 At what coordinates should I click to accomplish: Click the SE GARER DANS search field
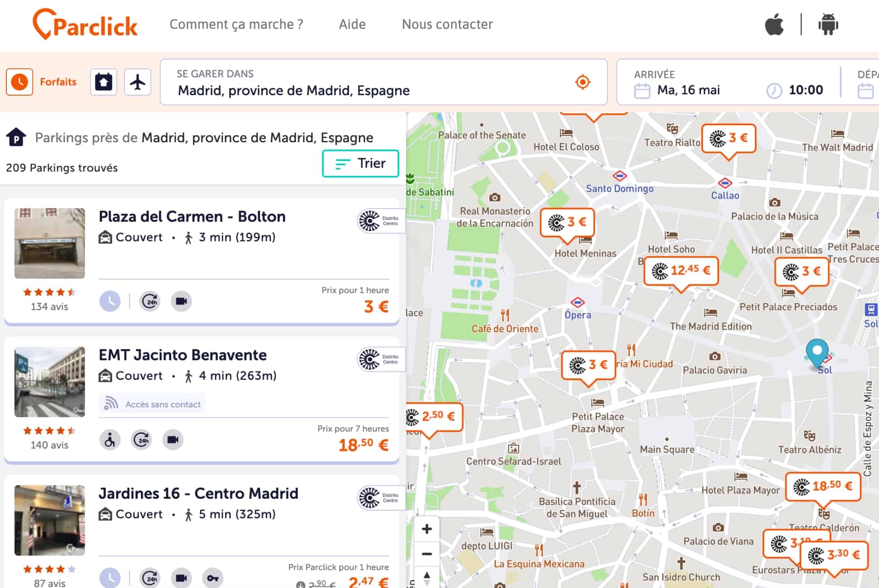coord(384,82)
